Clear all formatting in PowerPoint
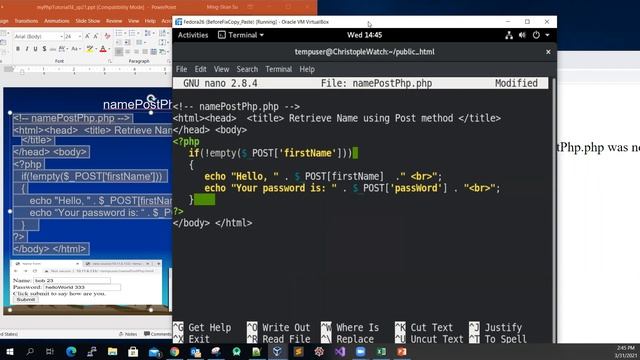The image size is (640, 360). pos(107,36)
